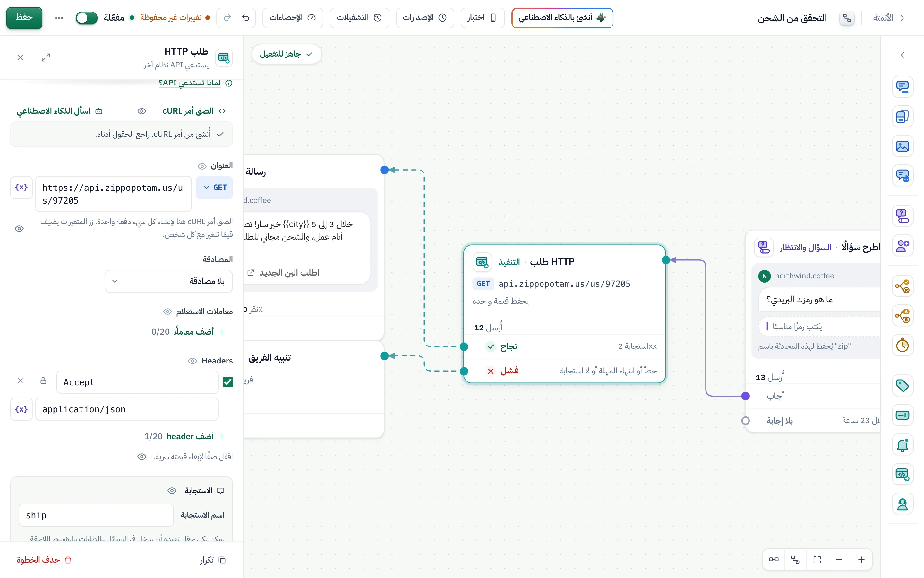924x578 pixels.
Task: Open the التشغيلات tab
Action: pos(359,18)
